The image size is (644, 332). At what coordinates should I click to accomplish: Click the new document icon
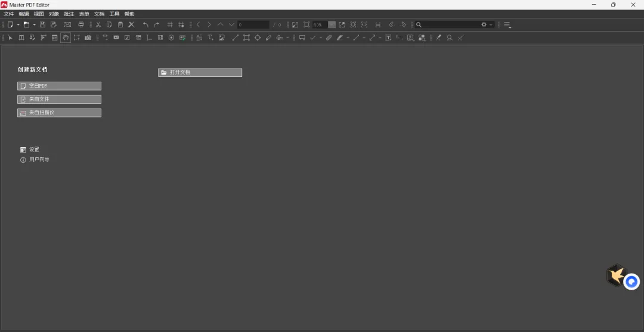(10, 24)
